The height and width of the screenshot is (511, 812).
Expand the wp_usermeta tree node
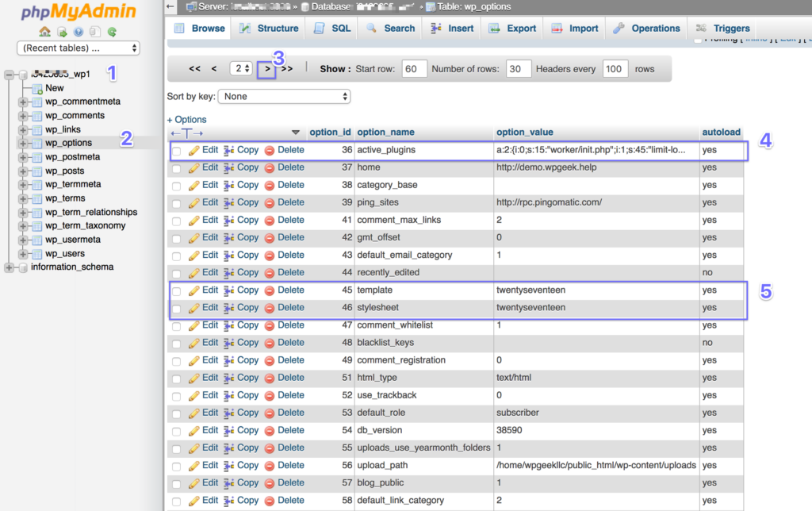pyautogui.click(x=23, y=240)
